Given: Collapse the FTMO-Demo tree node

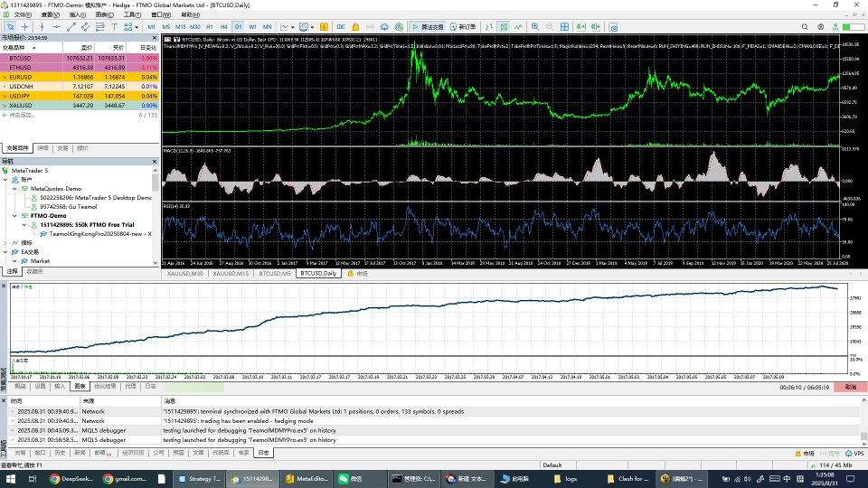Looking at the screenshot, I should click(x=15, y=216).
